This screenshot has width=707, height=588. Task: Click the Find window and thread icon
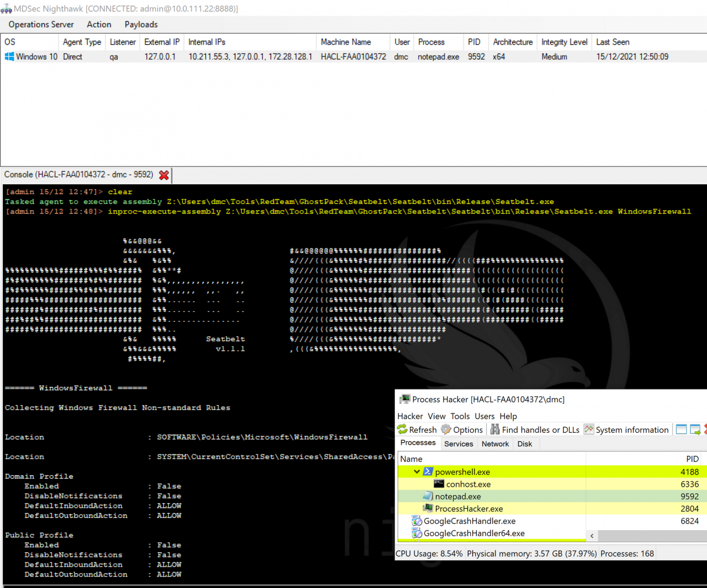click(695, 430)
